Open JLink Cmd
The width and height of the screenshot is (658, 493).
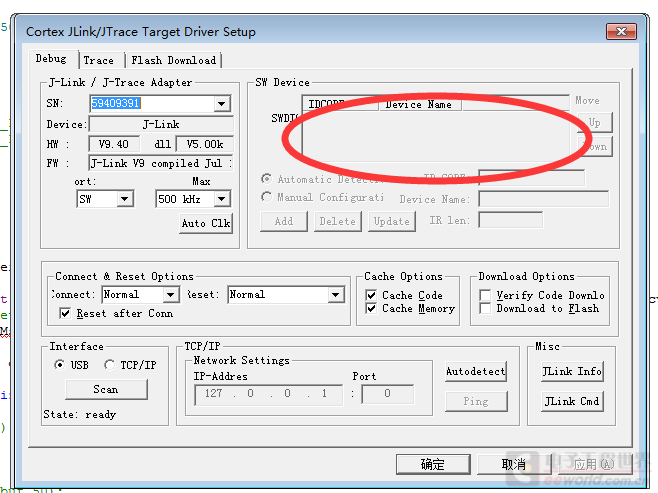click(572, 402)
